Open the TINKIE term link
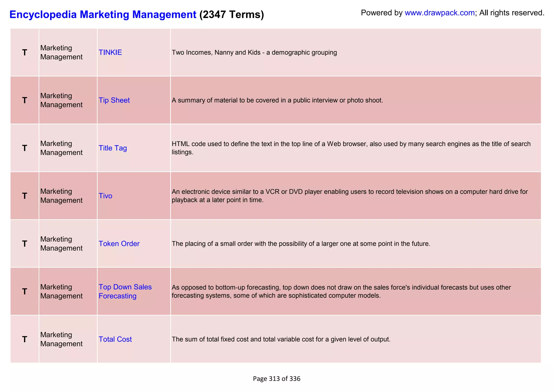The width and height of the screenshot is (554, 392). 110,52
